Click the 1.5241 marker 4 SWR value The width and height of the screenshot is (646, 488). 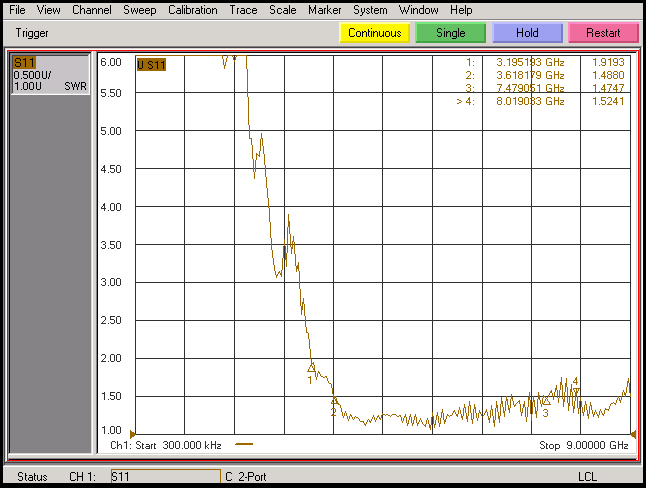point(608,101)
